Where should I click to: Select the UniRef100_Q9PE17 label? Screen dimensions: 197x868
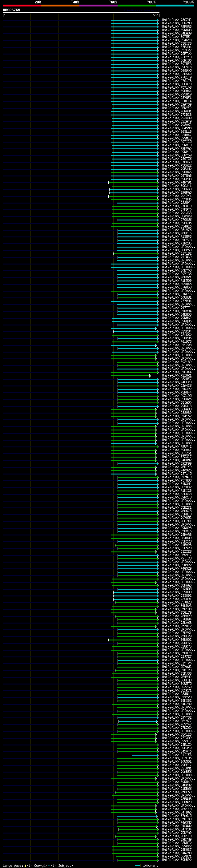[177, 765]
